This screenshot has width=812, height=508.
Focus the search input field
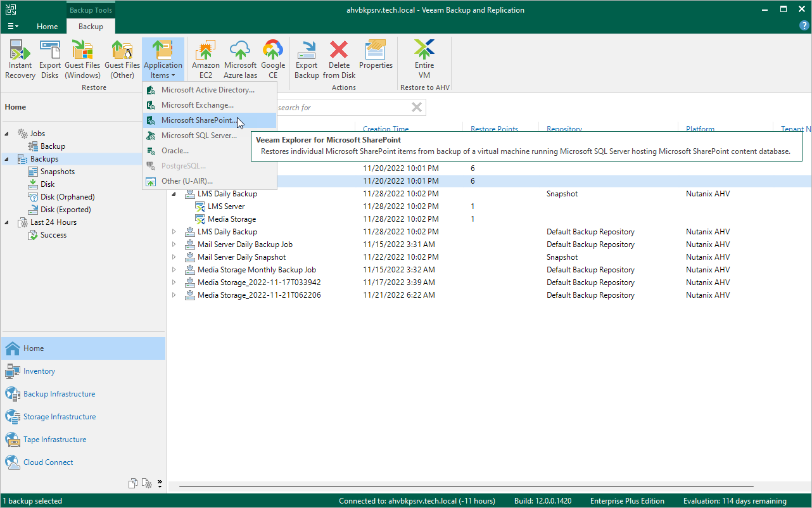point(343,108)
